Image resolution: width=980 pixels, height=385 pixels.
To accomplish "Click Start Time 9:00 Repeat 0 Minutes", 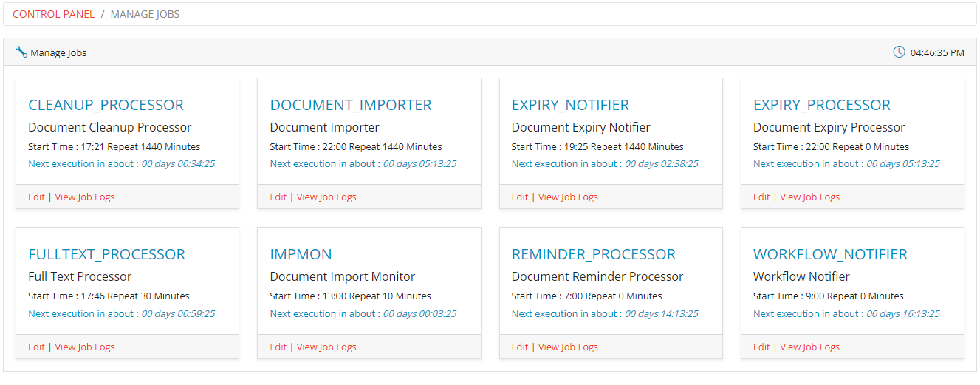I will [x=829, y=296].
